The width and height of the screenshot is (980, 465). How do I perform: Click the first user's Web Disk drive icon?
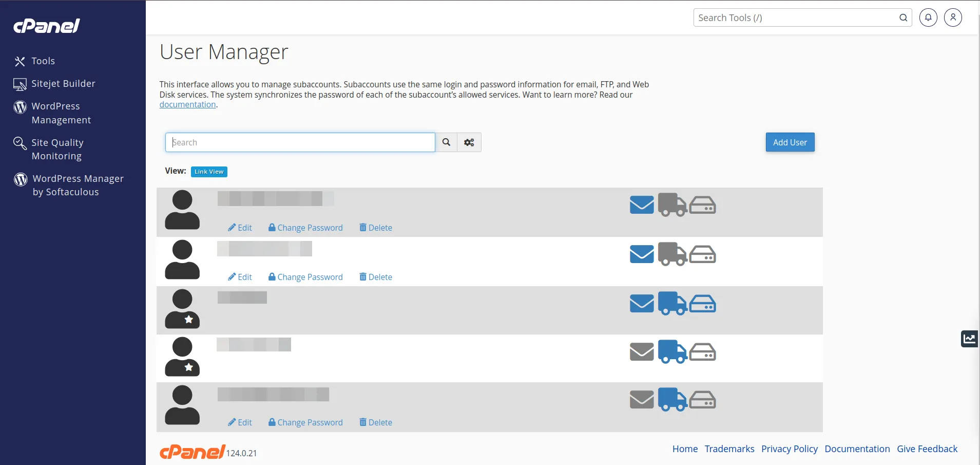point(702,205)
